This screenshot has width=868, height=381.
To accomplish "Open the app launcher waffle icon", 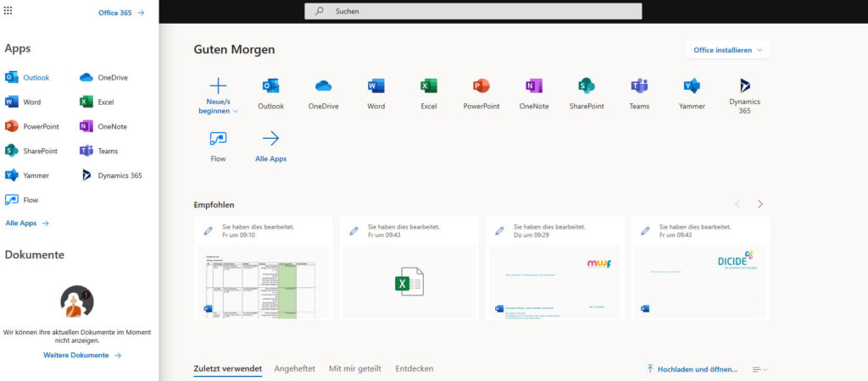I will tap(8, 10).
